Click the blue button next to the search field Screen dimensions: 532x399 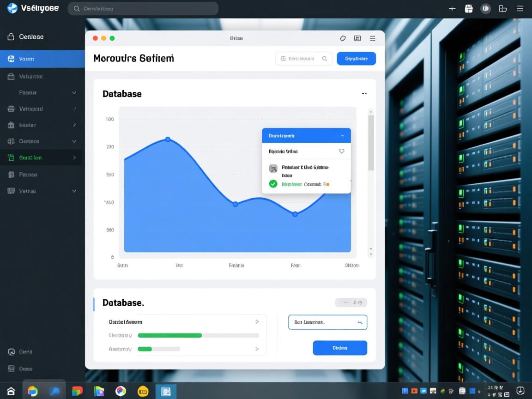point(356,59)
